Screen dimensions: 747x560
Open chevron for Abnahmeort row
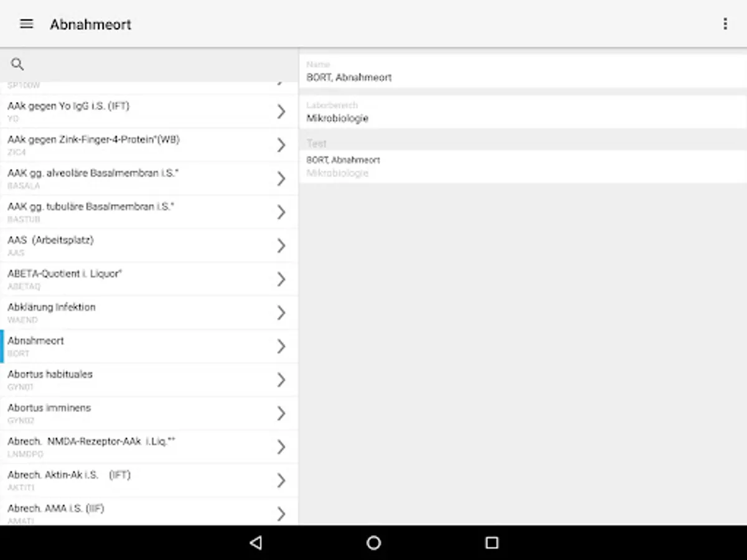[281, 347]
